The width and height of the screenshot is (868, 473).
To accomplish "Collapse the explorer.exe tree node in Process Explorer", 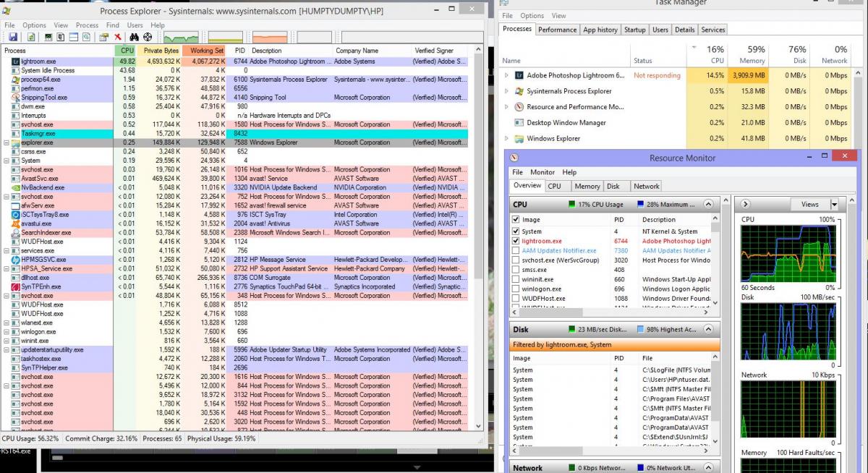I will [x=7, y=142].
